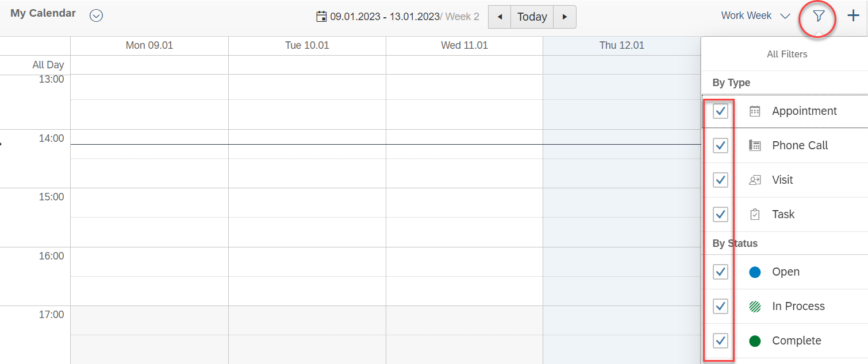Click the Wed 11.01 15:00 time slot
This screenshot has height=364, width=868.
[x=464, y=203]
